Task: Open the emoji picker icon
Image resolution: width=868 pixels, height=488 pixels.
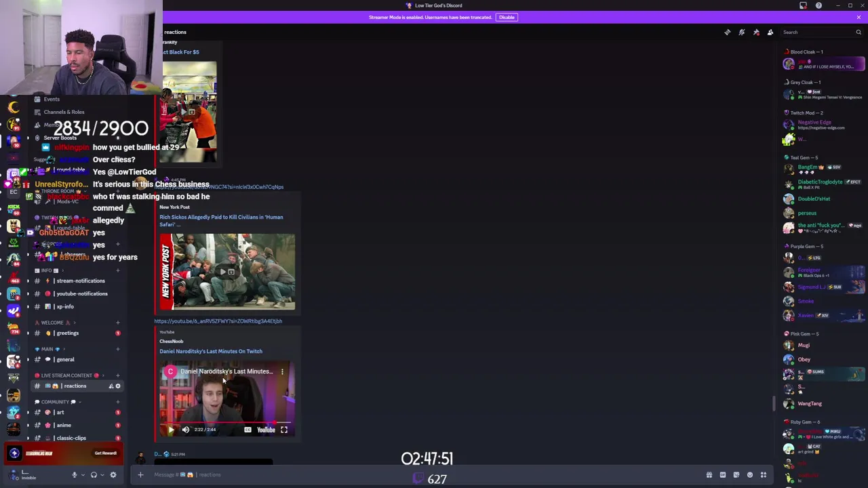Action: 750,475
